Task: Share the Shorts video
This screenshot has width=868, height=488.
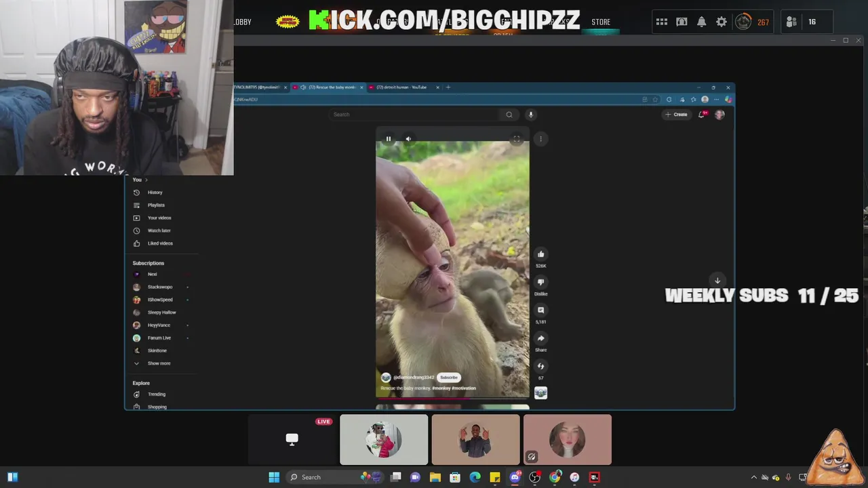Action: click(x=540, y=338)
